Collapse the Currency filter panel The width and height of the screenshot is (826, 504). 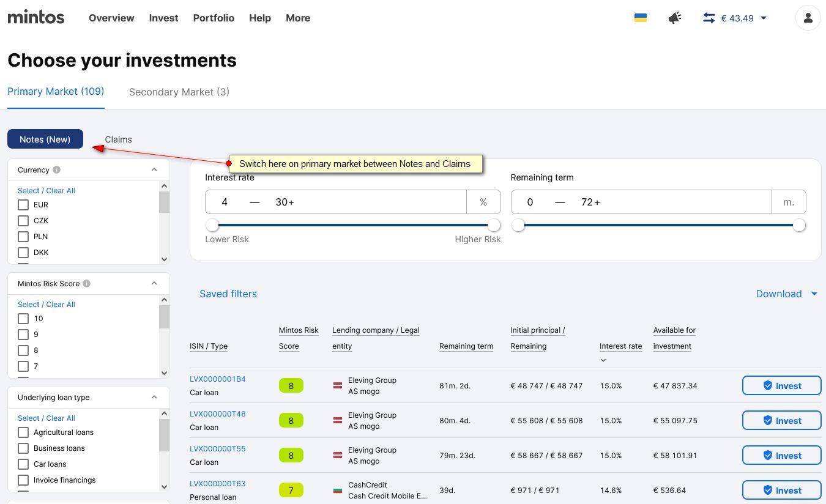pyautogui.click(x=154, y=170)
